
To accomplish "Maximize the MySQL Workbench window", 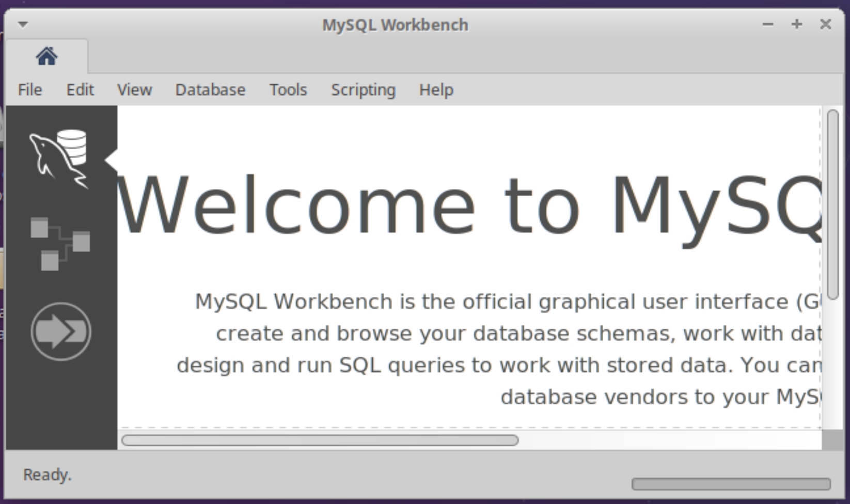I will pos(796,24).
